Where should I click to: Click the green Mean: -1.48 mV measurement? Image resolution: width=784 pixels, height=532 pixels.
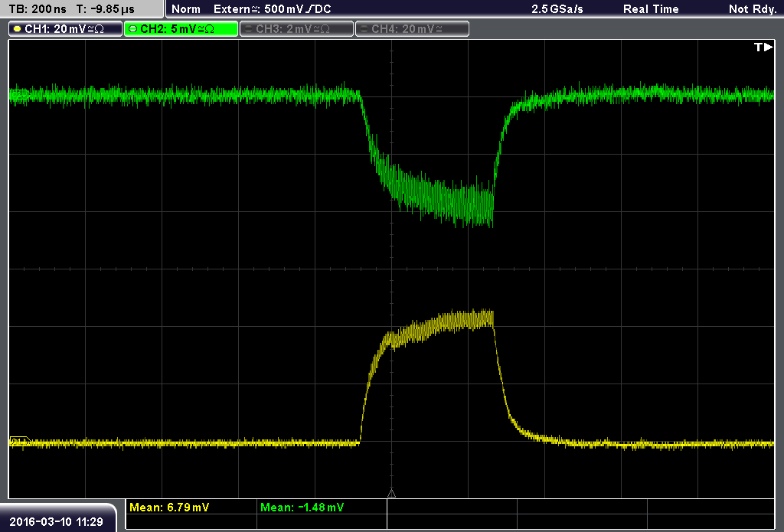302,508
